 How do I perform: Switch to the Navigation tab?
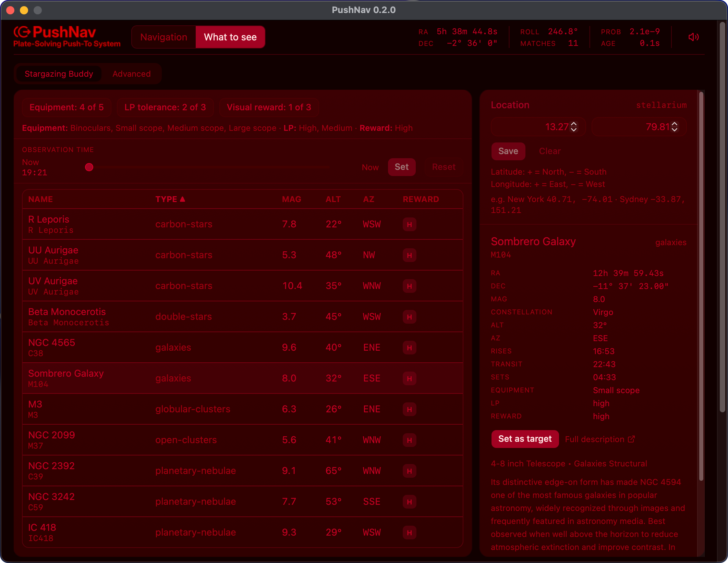pyautogui.click(x=164, y=37)
